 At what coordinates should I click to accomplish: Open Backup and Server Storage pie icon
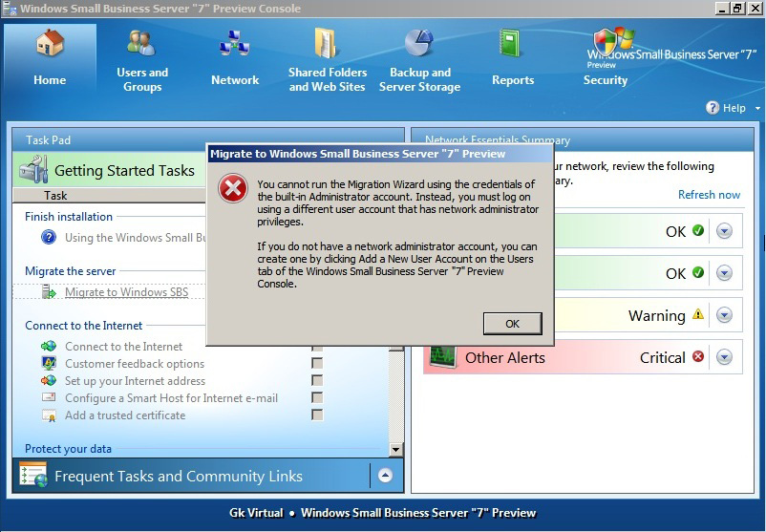tap(418, 42)
